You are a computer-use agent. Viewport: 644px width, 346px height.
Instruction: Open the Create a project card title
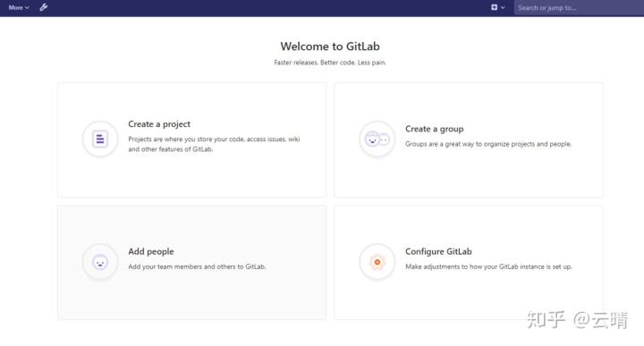click(x=159, y=124)
